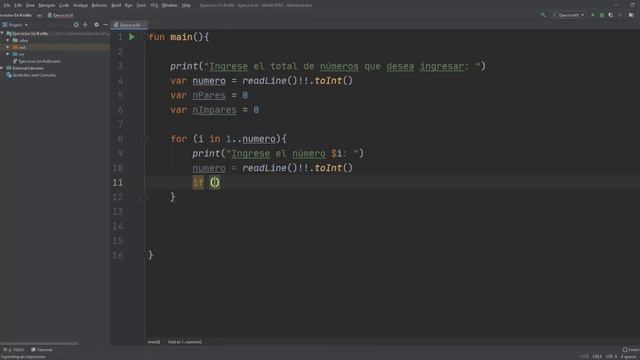
Task: Open the Event Log at bottom right
Action: (x=631, y=350)
